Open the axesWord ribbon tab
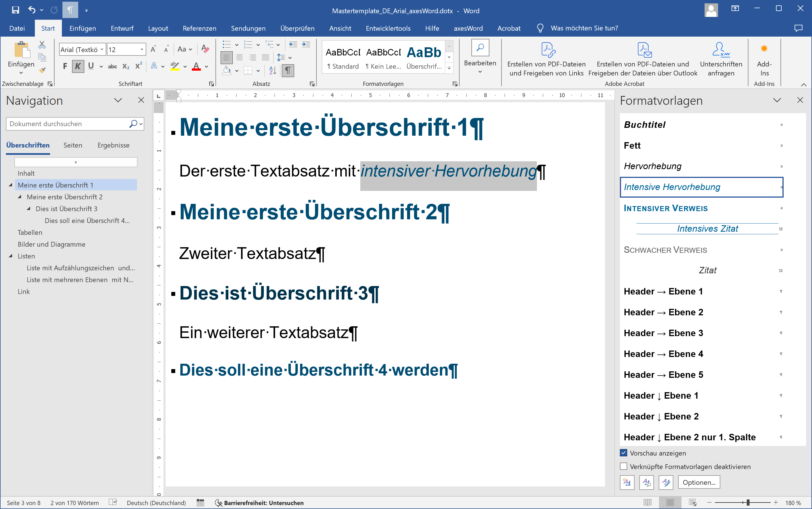 pos(468,28)
